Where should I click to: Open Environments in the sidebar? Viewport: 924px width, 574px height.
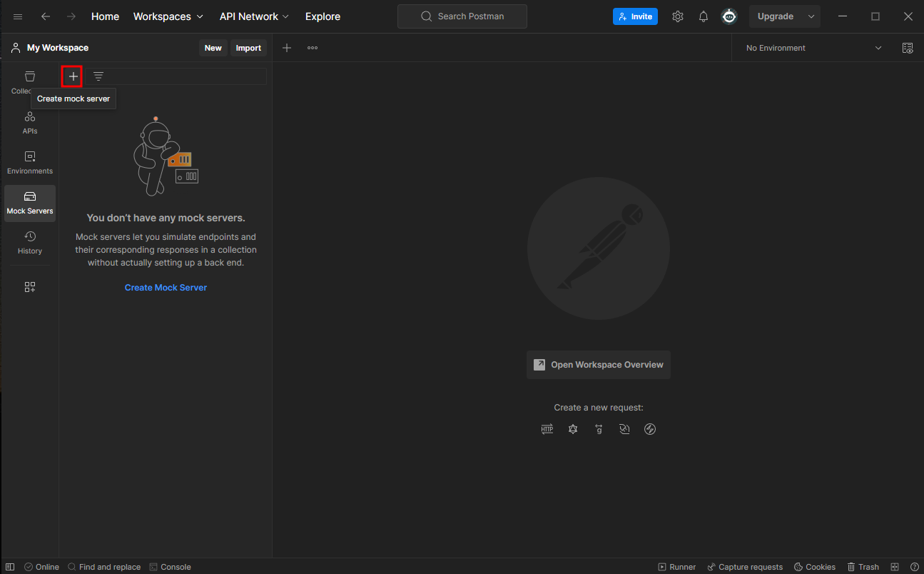30,162
